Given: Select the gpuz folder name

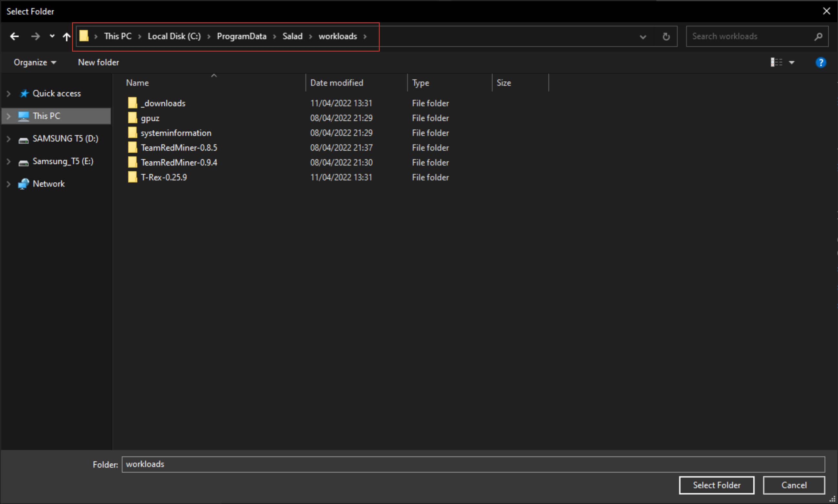Looking at the screenshot, I should point(150,118).
